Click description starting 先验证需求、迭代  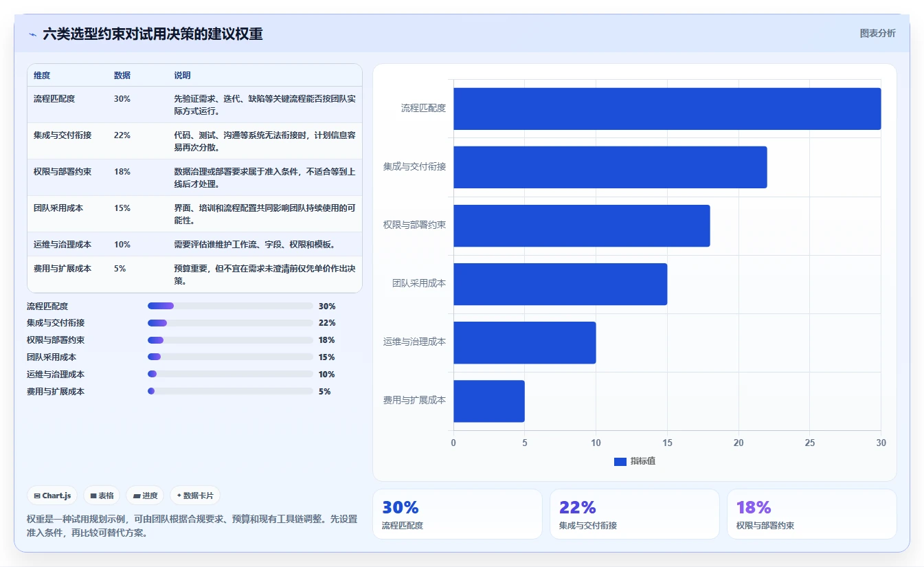point(264,104)
